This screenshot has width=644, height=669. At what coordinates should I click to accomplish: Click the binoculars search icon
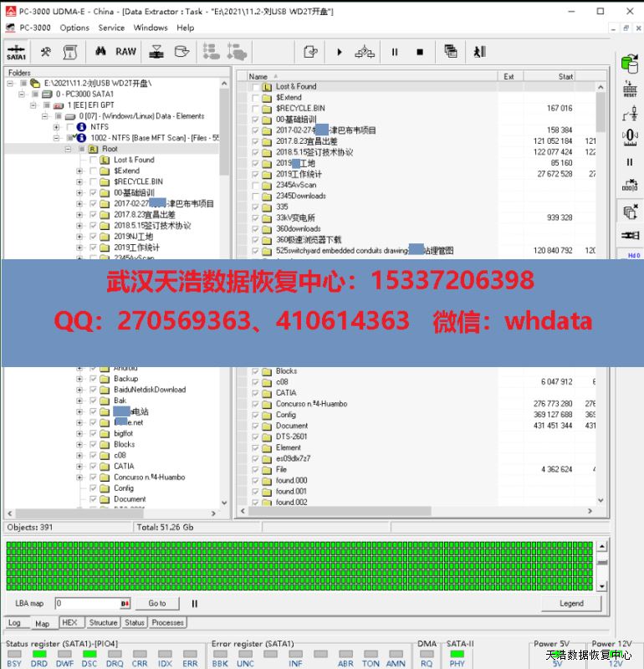100,52
